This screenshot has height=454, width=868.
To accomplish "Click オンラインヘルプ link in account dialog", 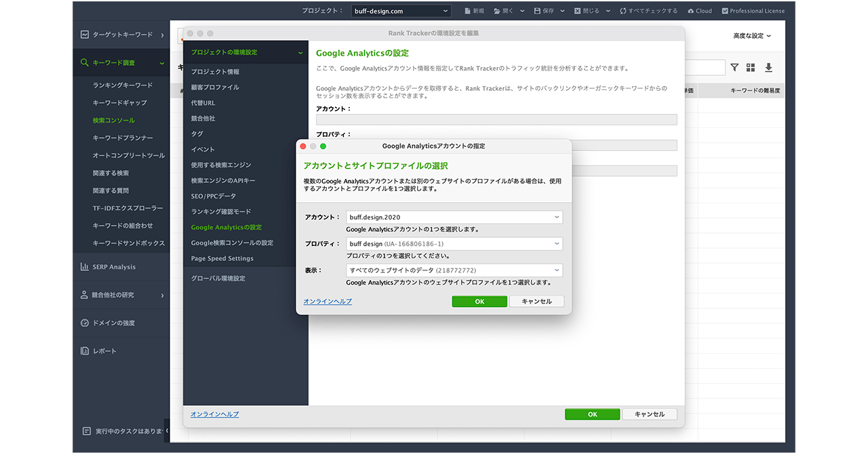I will click(328, 302).
